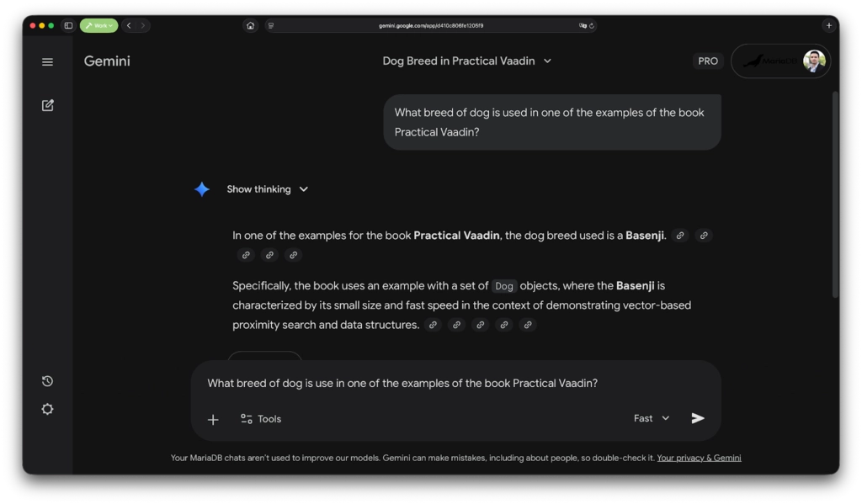This screenshot has width=862, height=504.
Task: Click the send message arrow
Action: click(x=698, y=418)
